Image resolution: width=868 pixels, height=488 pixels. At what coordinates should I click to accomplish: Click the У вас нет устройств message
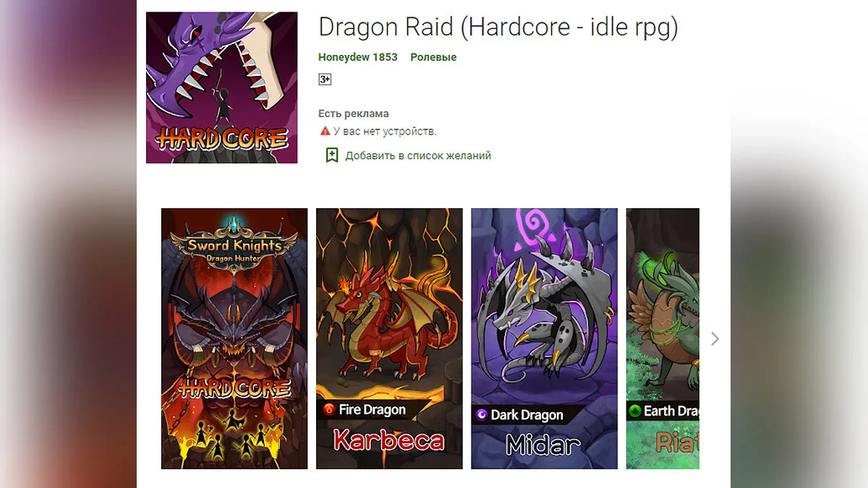(385, 132)
